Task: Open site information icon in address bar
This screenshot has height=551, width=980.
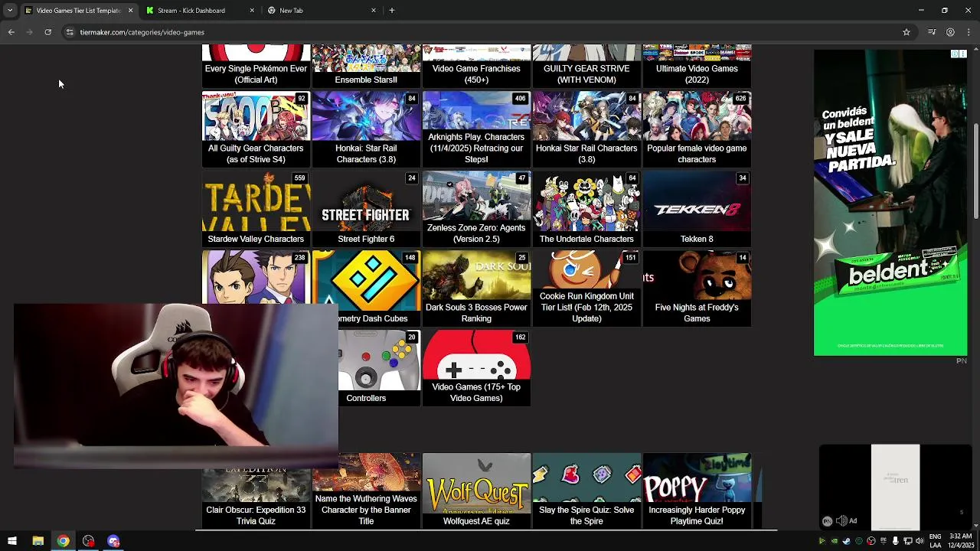Action: click(70, 32)
